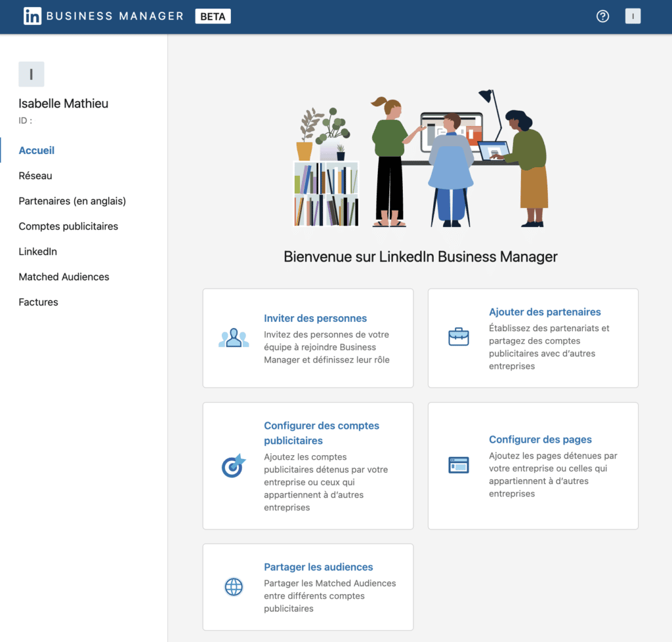This screenshot has width=672, height=642.
Task: Click the briefcase icon for partners
Action: [x=458, y=337]
